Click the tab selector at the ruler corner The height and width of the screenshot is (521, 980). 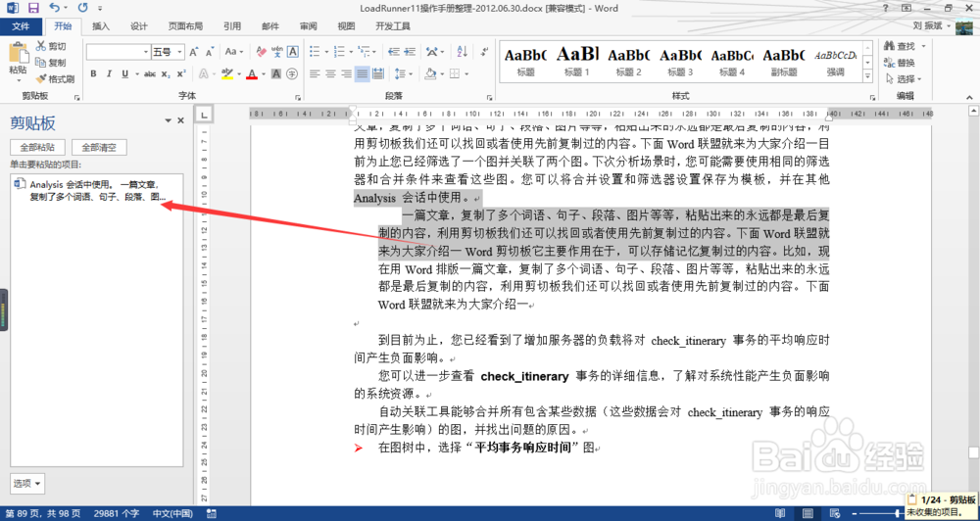pos(203,114)
